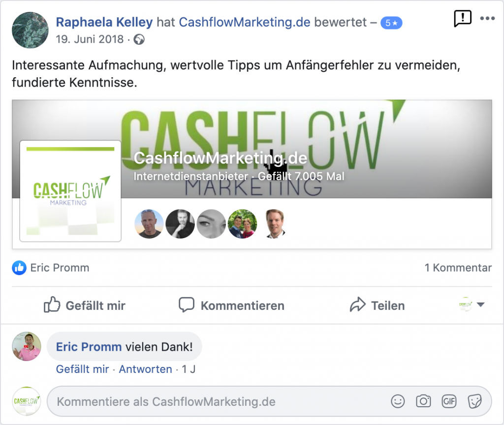Expand the comment-as identity dropdown arrow
This screenshot has height=425, width=504.
coord(480,304)
